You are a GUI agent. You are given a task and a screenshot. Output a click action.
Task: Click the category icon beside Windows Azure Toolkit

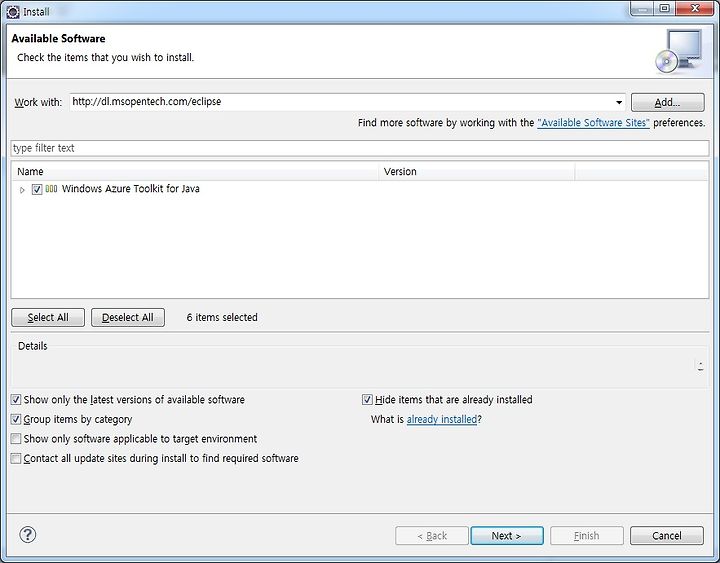click(x=51, y=189)
